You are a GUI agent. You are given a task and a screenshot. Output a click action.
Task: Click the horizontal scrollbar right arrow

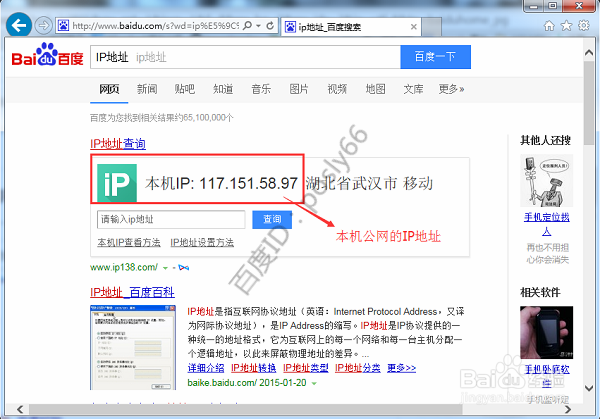pyautogui.click(x=568, y=409)
